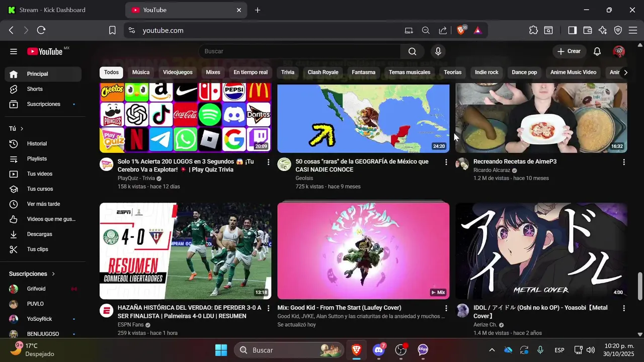Open Tus videos in the sidebar
Viewport: 644px width, 362px height.
coord(43,174)
